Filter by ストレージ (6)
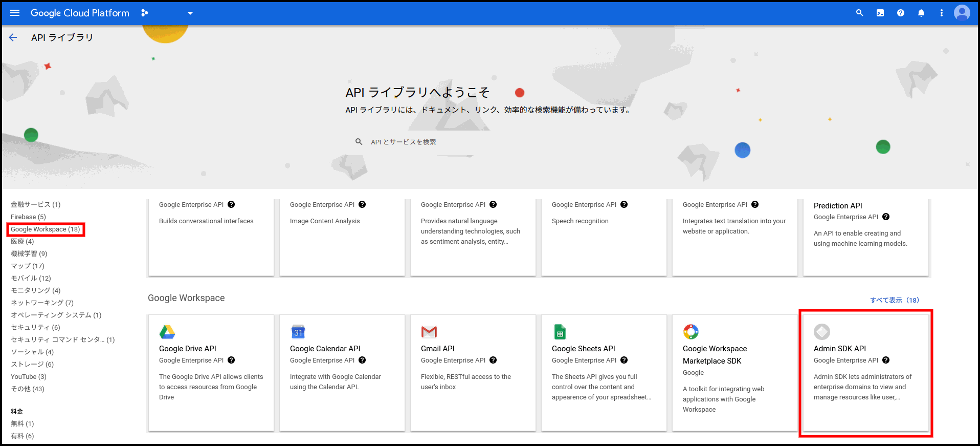The height and width of the screenshot is (446, 980). coord(32,364)
